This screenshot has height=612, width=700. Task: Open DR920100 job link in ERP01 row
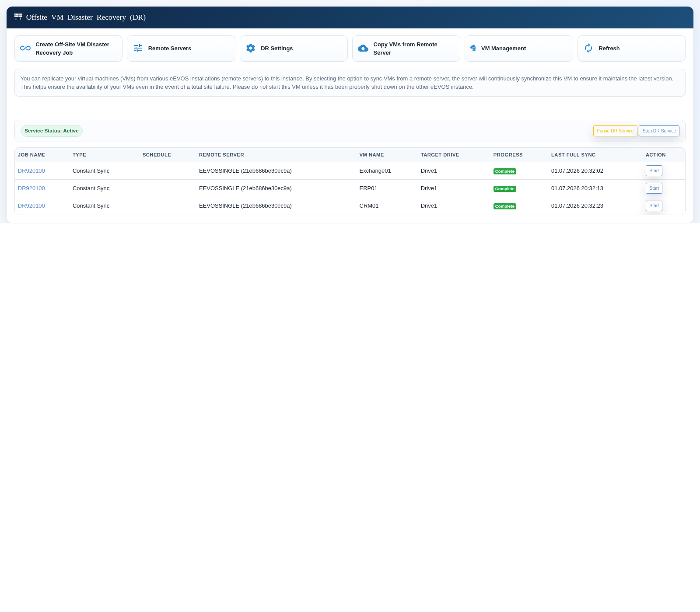tap(31, 188)
